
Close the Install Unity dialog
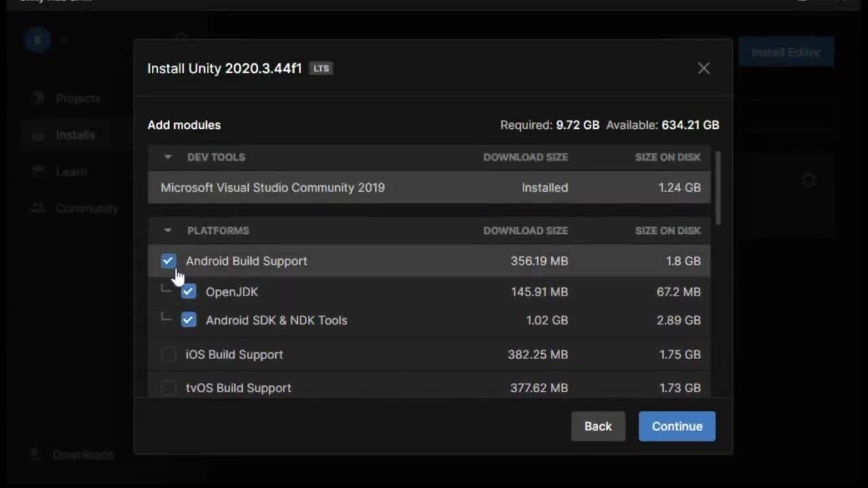click(x=704, y=68)
